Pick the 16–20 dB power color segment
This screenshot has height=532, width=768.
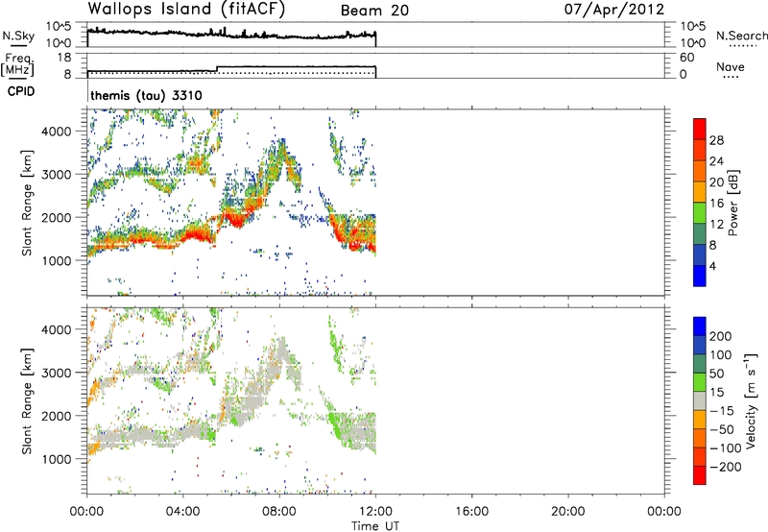coord(700,192)
